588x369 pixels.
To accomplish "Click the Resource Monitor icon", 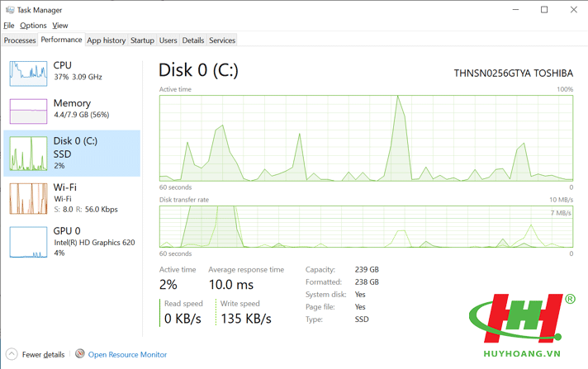I will pyautogui.click(x=80, y=354).
